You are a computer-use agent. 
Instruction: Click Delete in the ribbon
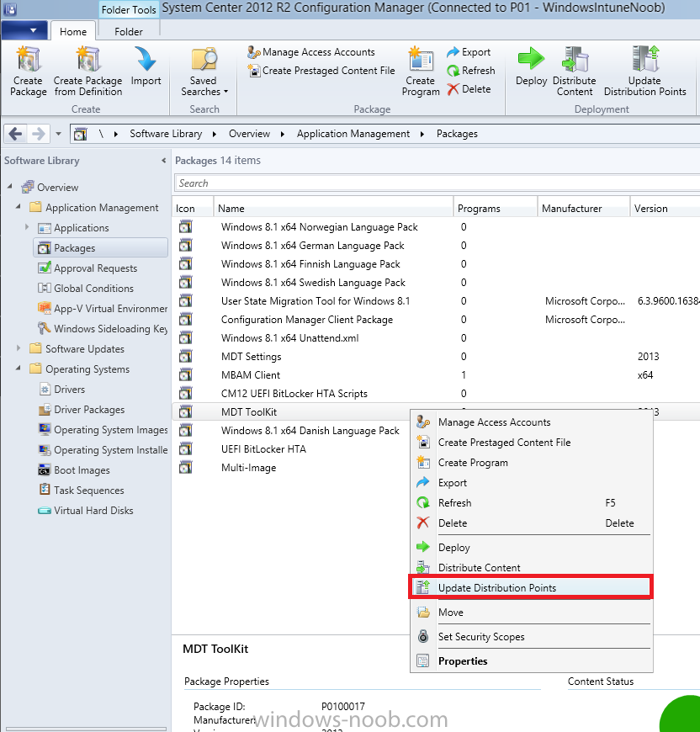coord(468,88)
